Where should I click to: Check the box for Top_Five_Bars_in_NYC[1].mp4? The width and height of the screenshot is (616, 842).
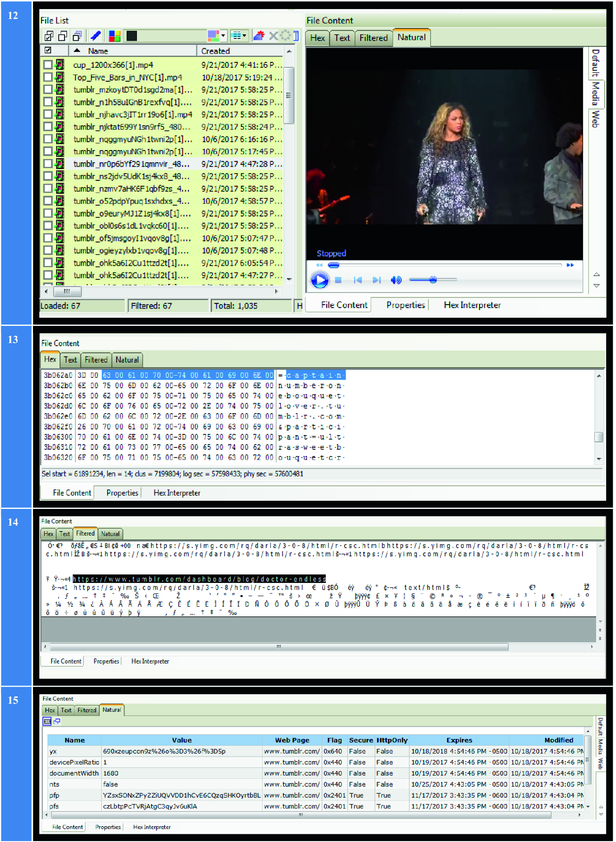click(48, 77)
